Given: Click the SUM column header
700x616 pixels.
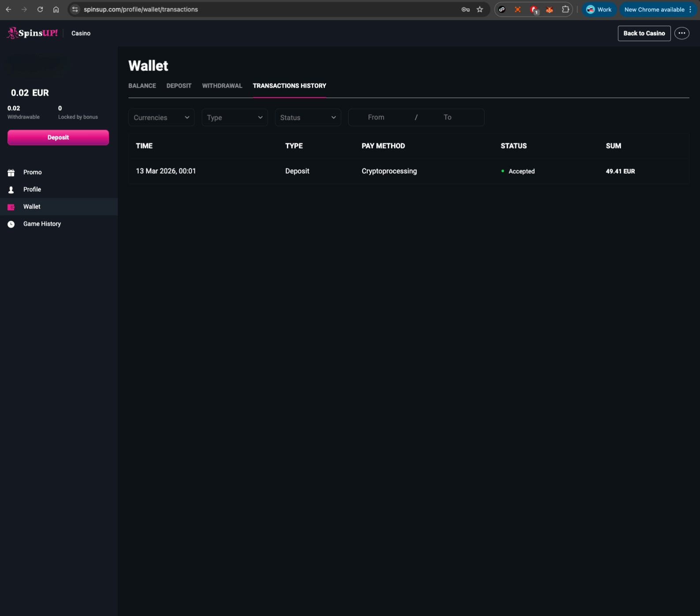Looking at the screenshot, I should [x=613, y=146].
